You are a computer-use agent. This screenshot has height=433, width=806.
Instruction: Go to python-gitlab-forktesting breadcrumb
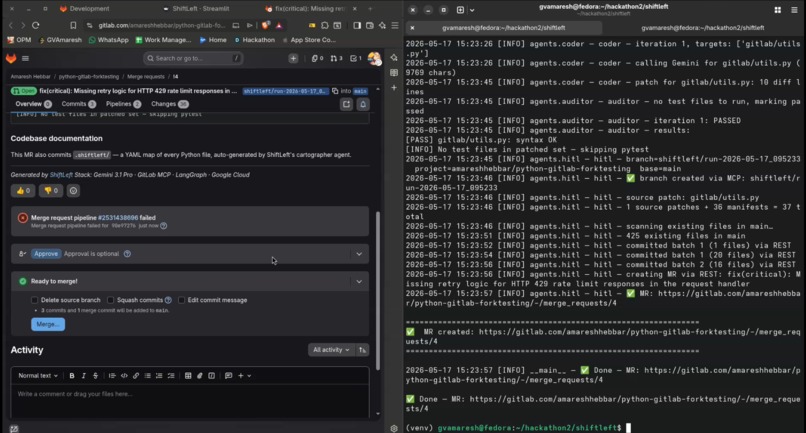click(x=88, y=77)
